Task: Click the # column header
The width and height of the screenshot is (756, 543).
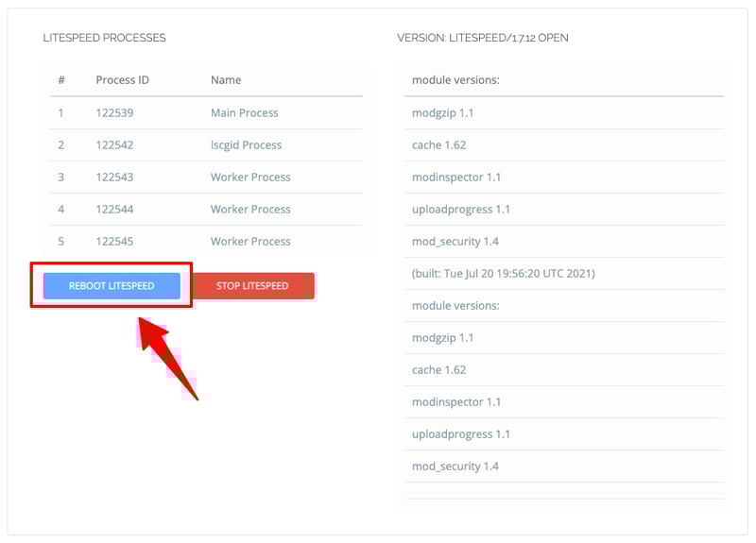Action: (61, 80)
